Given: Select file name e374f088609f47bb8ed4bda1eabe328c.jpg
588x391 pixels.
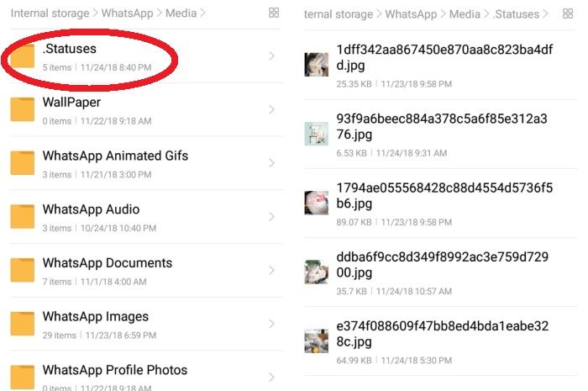Looking at the screenshot, I should click(x=443, y=334).
